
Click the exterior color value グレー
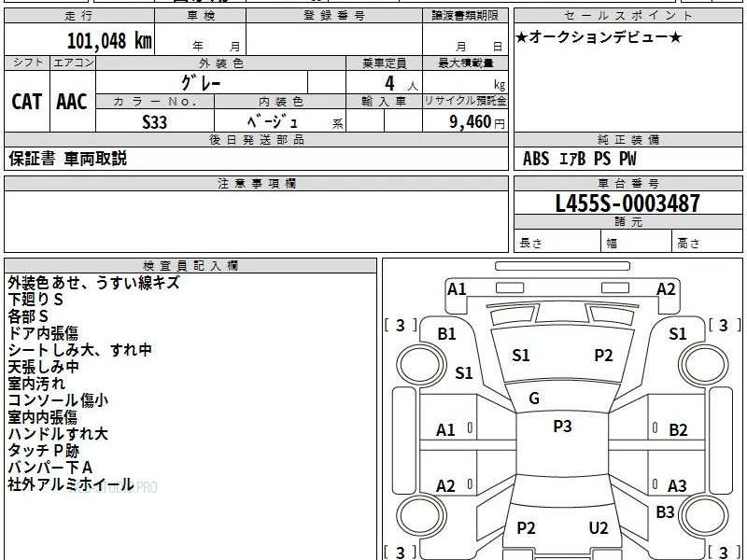click(201, 83)
